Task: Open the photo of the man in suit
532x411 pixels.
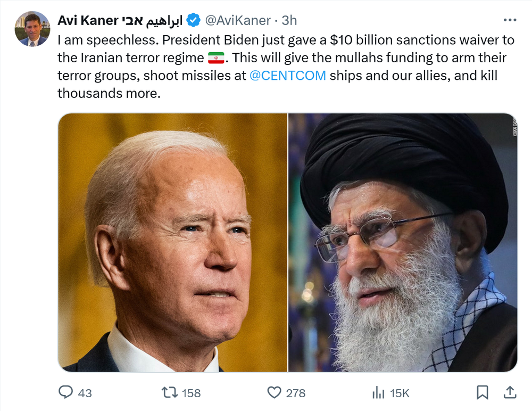Action: (x=172, y=242)
